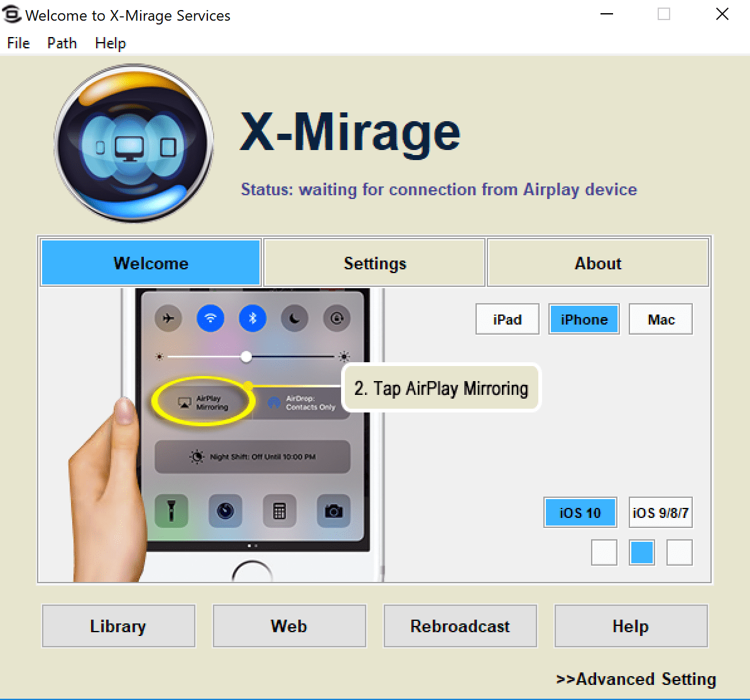Open the Library button
Viewport: 750px width, 700px height.
tap(119, 626)
